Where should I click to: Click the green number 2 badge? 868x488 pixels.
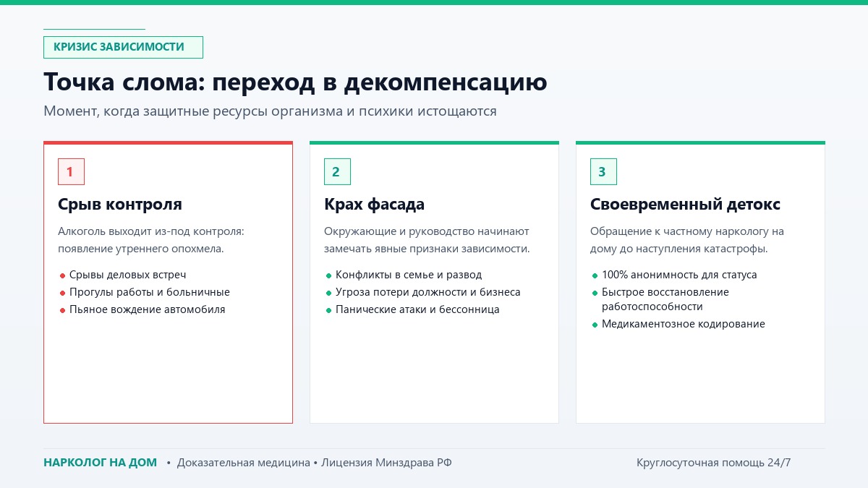point(337,171)
